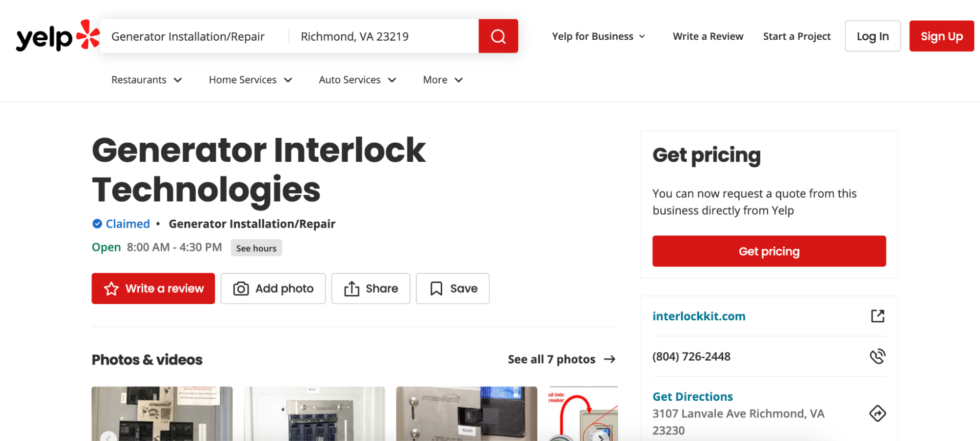Click the external link icon beside interlockkit.com
This screenshot has height=441, width=980.
click(878, 316)
